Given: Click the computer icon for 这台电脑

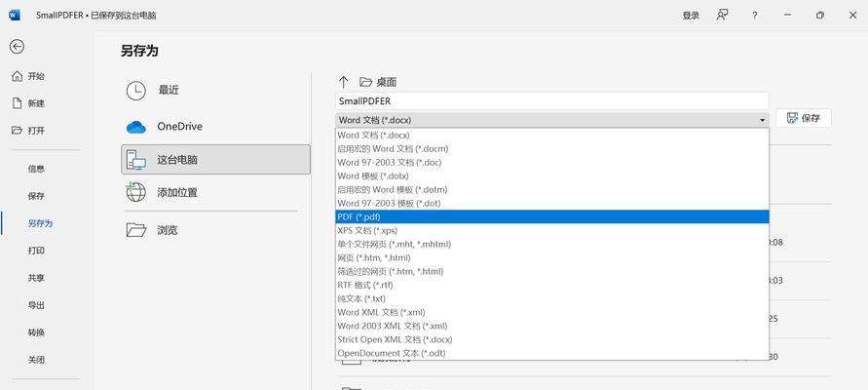Looking at the screenshot, I should pos(136,160).
